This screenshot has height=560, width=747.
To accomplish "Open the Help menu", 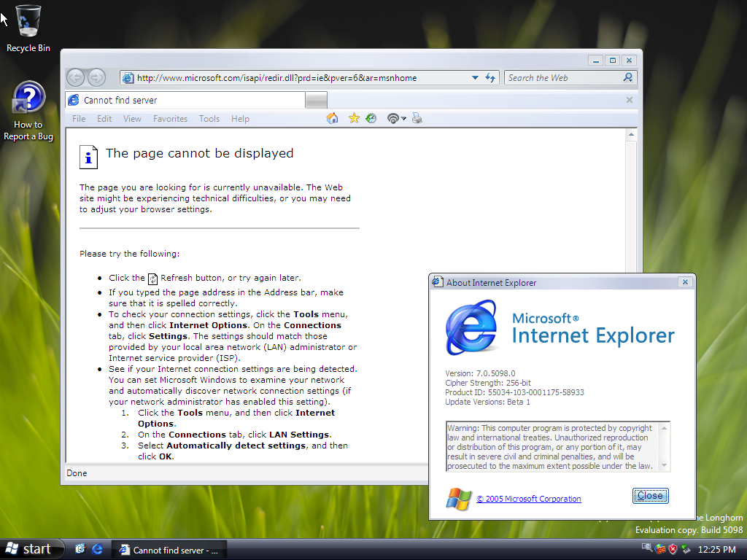I will click(240, 119).
